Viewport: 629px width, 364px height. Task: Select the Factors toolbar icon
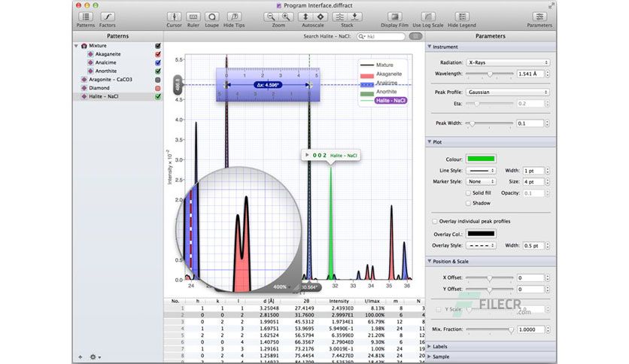click(x=107, y=17)
